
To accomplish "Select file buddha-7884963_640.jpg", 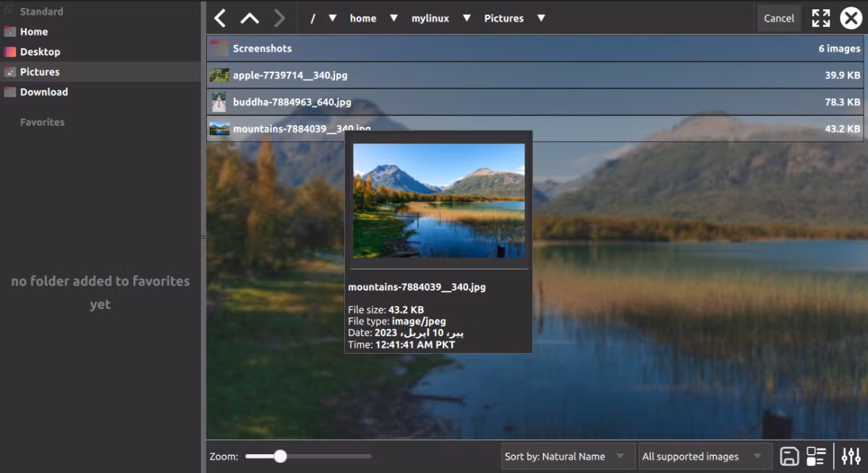I will pos(535,102).
